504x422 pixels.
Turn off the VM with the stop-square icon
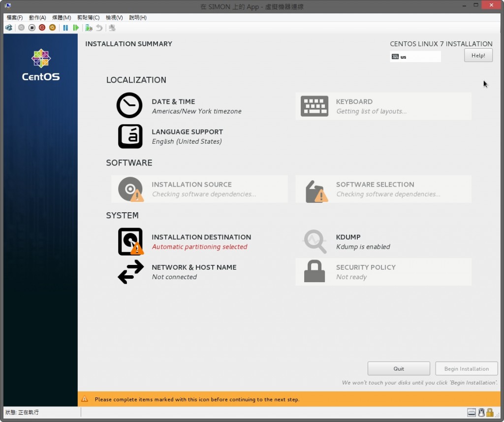pos(31,28)
